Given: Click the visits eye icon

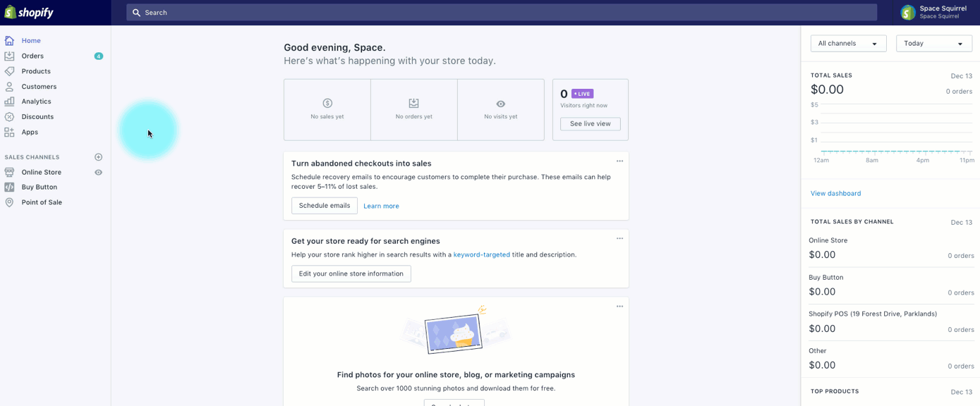Looking at the screenshot, I should point(501,104).
